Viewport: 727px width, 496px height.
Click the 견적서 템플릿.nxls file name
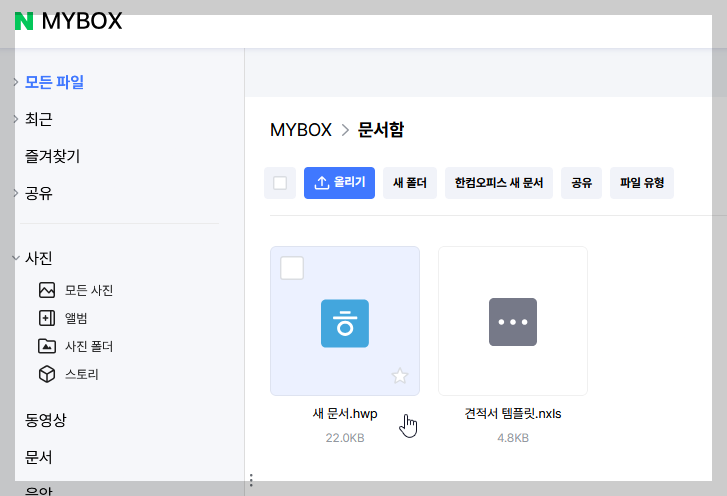(513, 413)
